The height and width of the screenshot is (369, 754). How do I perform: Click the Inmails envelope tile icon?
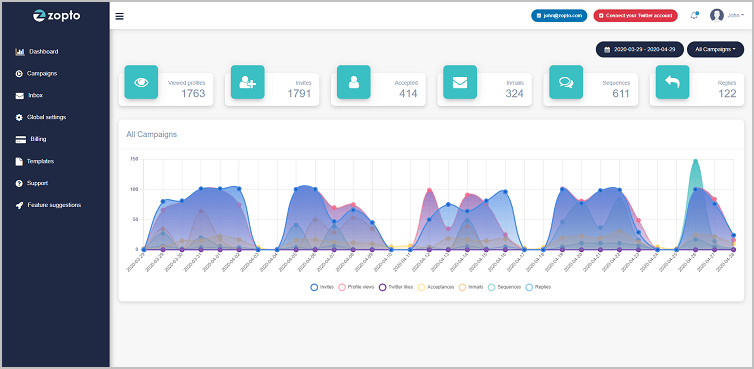pos(460,82)
